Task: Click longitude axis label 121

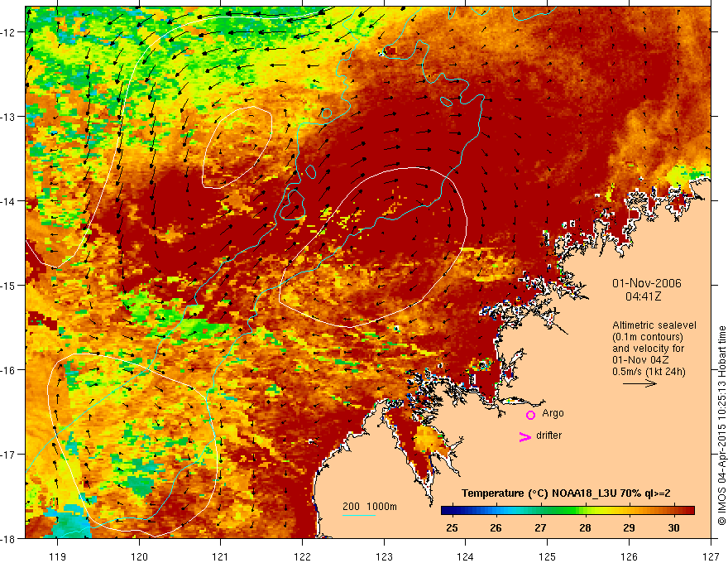Action: click(x=221, y=556)
